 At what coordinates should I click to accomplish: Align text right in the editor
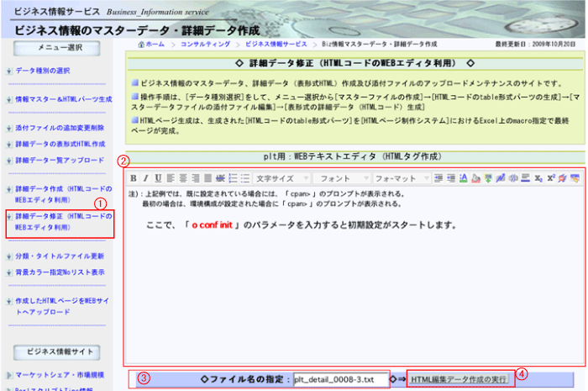(196, 178)
